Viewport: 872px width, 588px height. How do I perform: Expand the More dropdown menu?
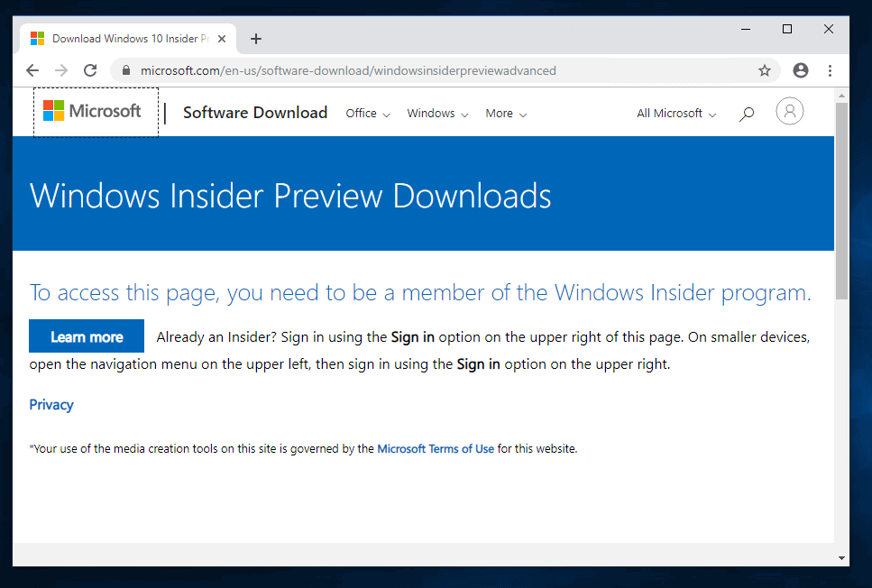coord(505,114)
